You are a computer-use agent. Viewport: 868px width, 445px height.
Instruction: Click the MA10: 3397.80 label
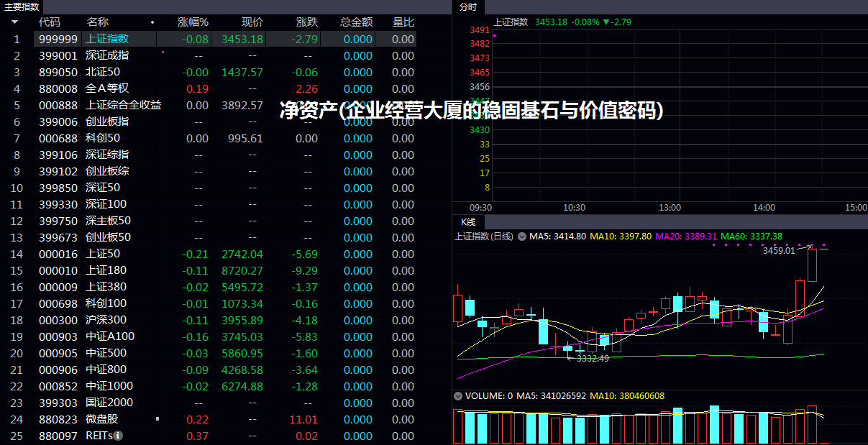point(621,236)
